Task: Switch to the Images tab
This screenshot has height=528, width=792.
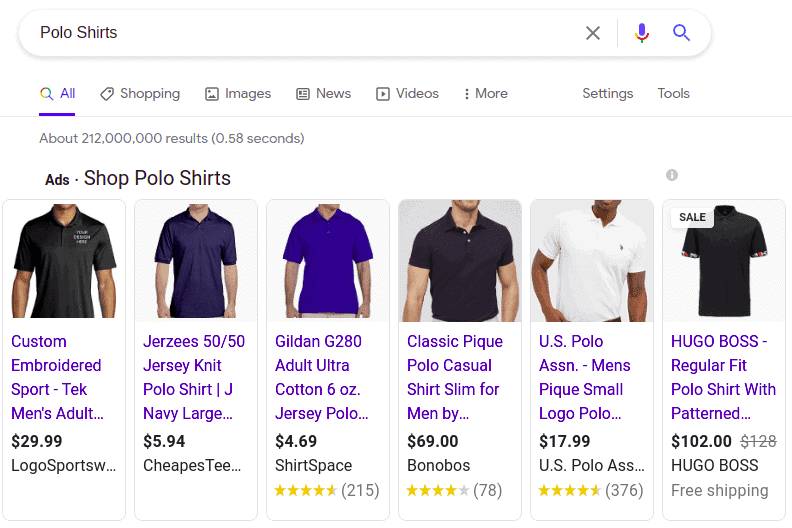Action: coord(238,94)
